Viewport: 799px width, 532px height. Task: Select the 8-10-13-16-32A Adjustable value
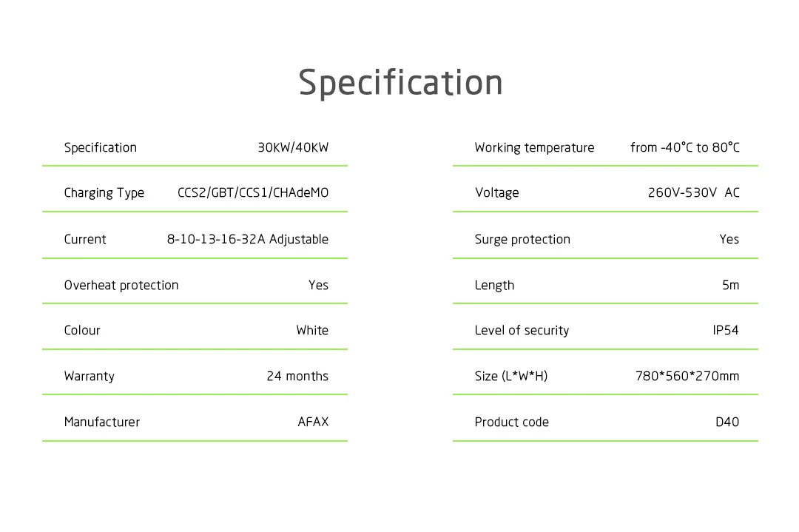pos(248,239)
